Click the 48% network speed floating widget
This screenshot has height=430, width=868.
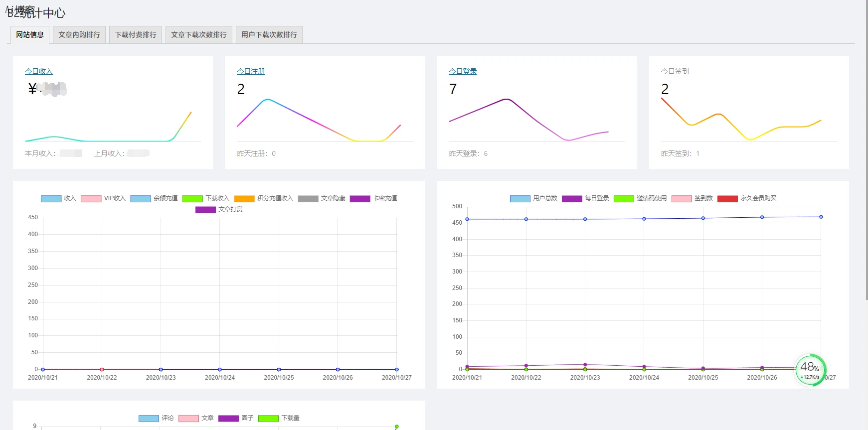pyautogui.click(x=810, y=370)
